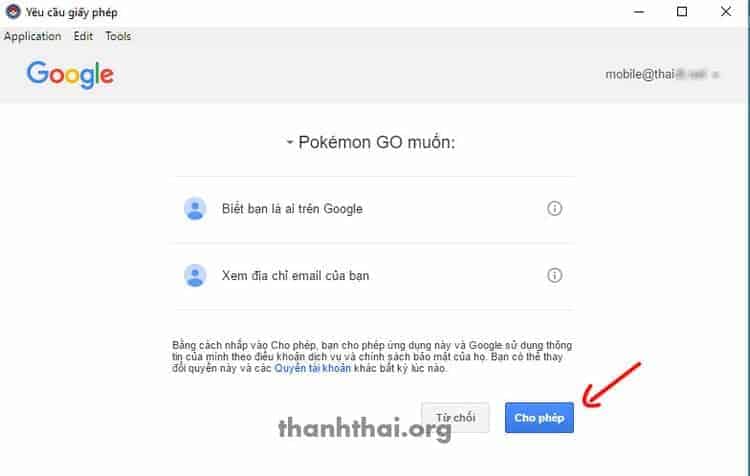Open the Edit menu

point(83,36)
